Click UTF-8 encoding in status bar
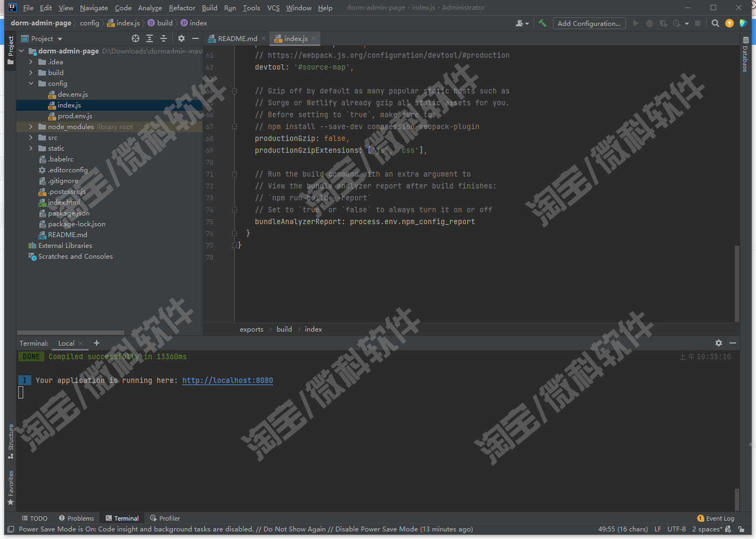The height and width of the screenshot is (539, 756). click(677, 529)
